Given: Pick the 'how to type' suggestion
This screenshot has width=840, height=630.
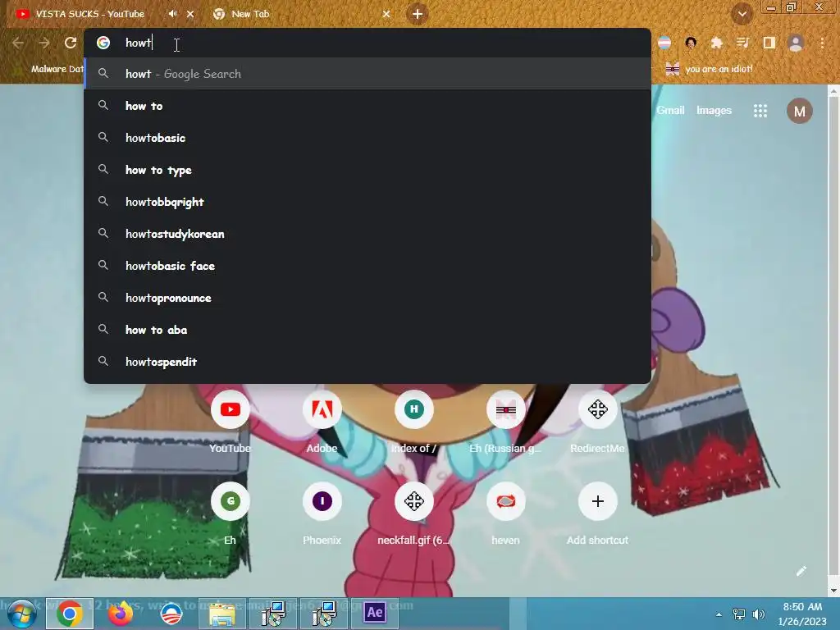Looking at the screenshot, I should [x=367, y=170].
